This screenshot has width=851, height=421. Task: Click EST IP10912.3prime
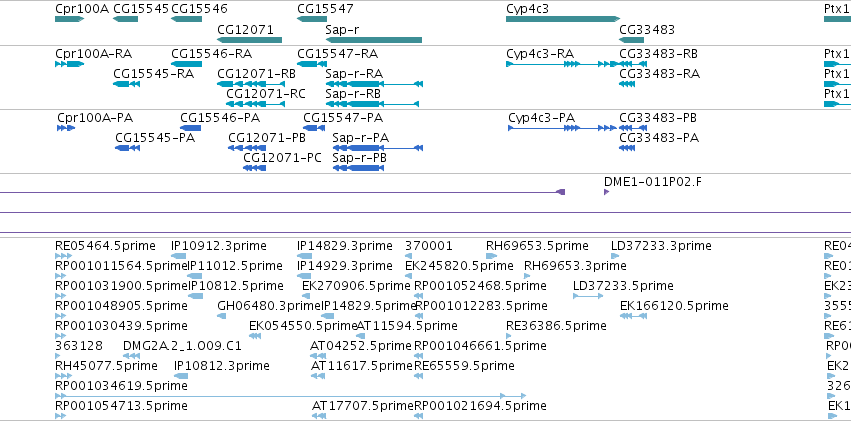[x=179, y=256]
